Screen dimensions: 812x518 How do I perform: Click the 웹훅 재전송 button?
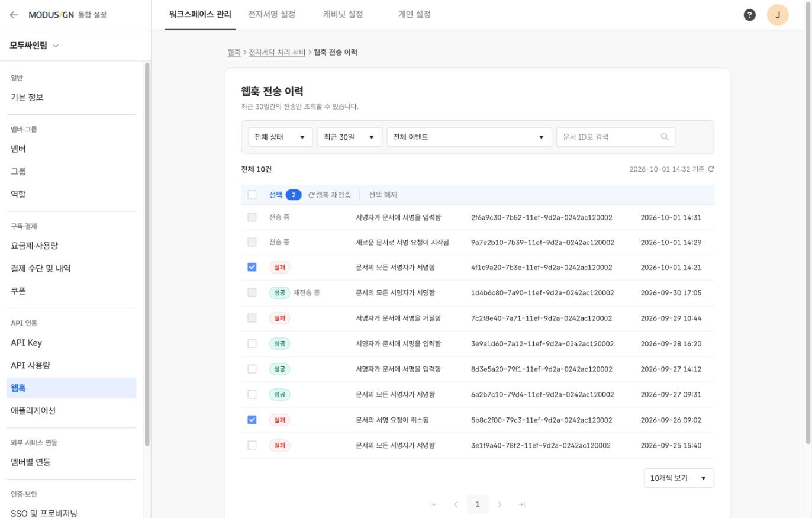click(x=330, y=195)
